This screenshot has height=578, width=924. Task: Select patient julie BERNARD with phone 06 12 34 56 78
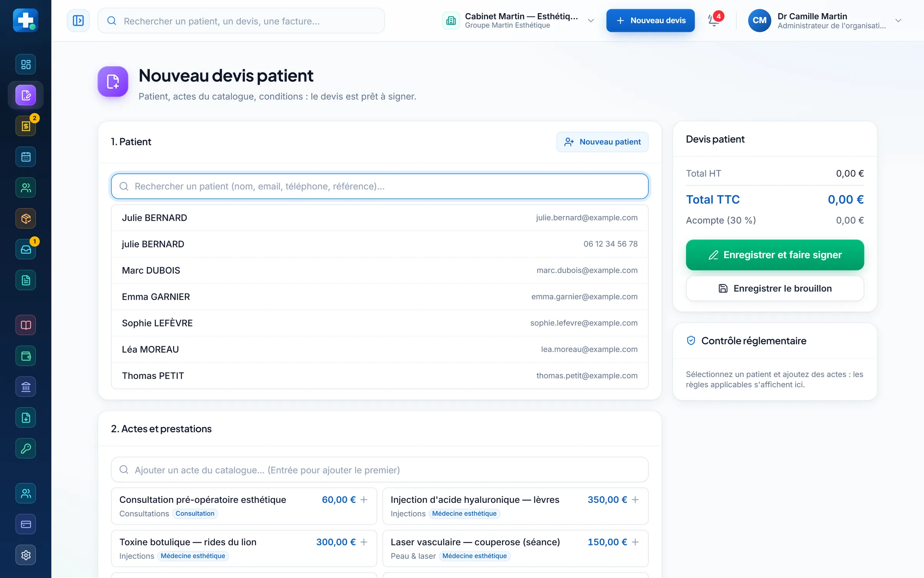[x=380, y=244]
